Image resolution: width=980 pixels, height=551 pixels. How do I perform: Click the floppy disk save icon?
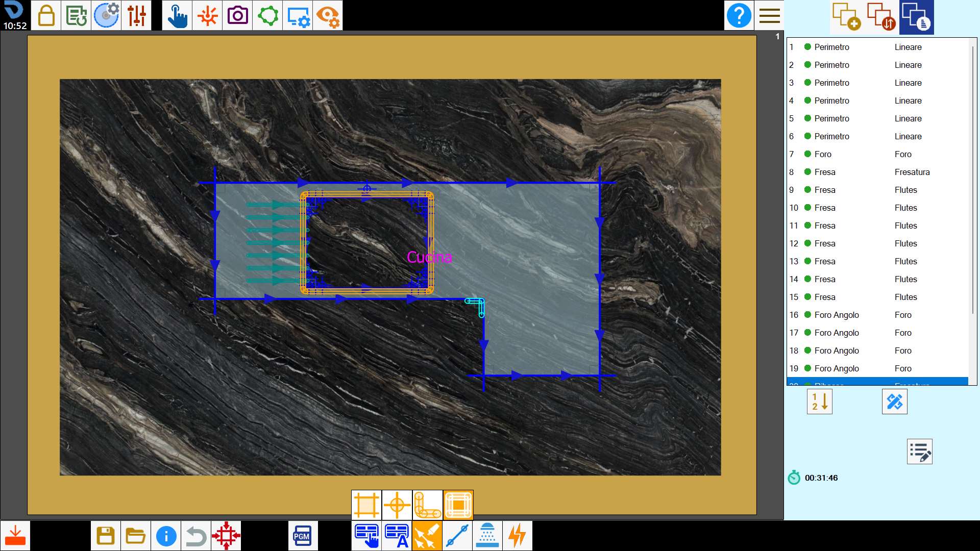tap(106, 536)
